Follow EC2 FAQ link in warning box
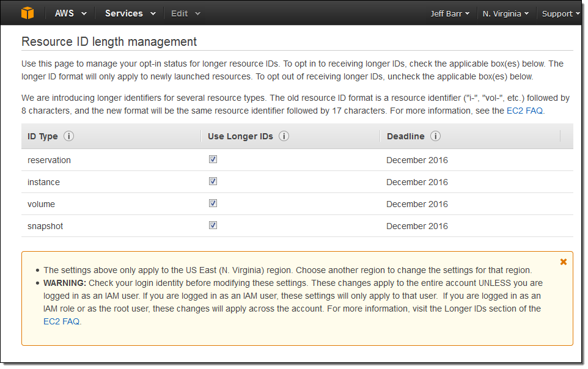The width and height of the screenshot is (588, 369). pos(61,321)
